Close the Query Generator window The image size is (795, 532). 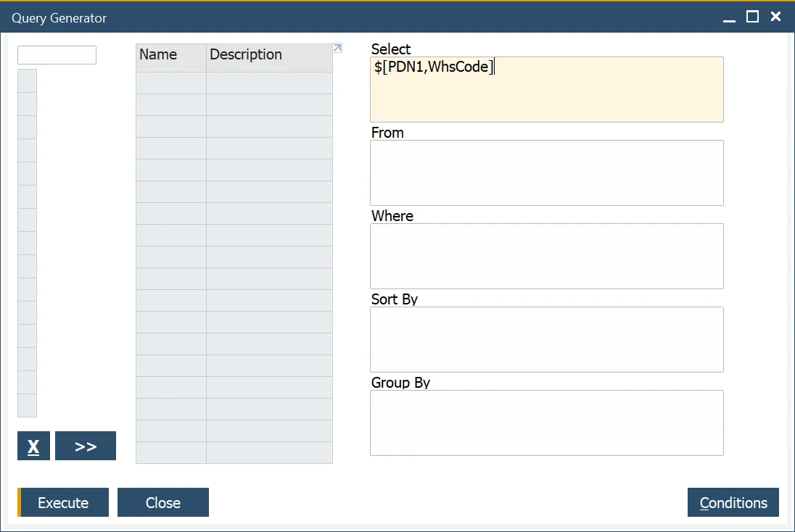(162, 502)
